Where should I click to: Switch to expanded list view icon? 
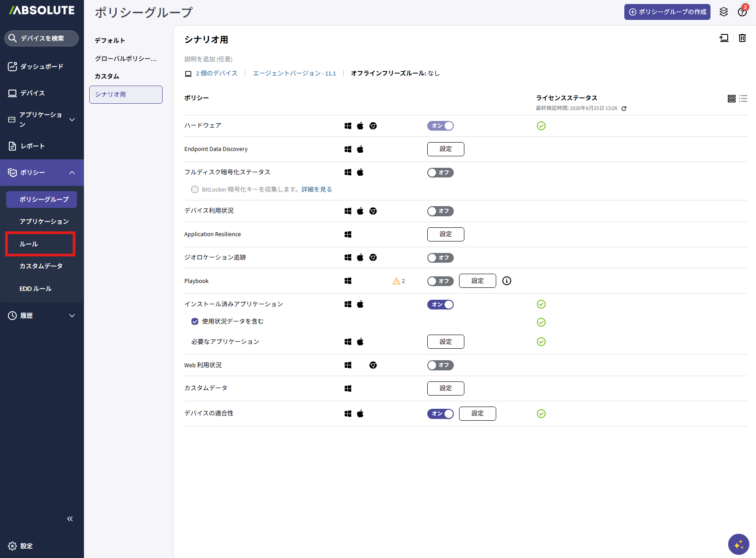tap(732, 98)
